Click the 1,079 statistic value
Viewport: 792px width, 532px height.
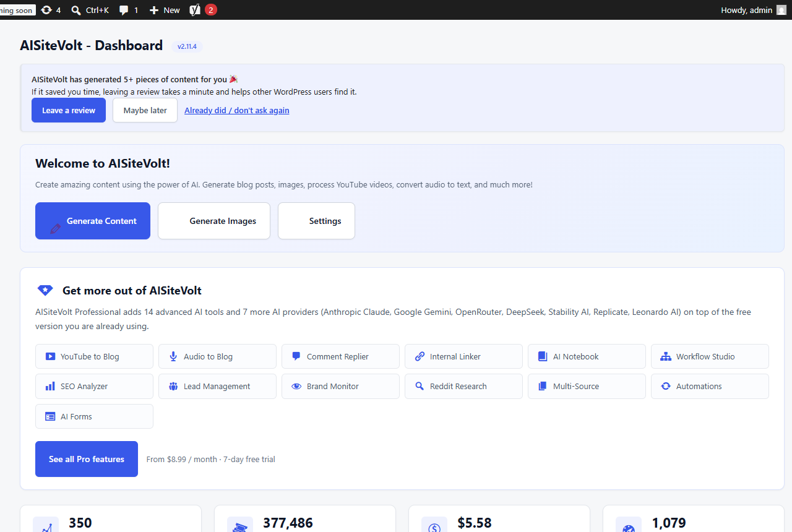coord(669,523)
